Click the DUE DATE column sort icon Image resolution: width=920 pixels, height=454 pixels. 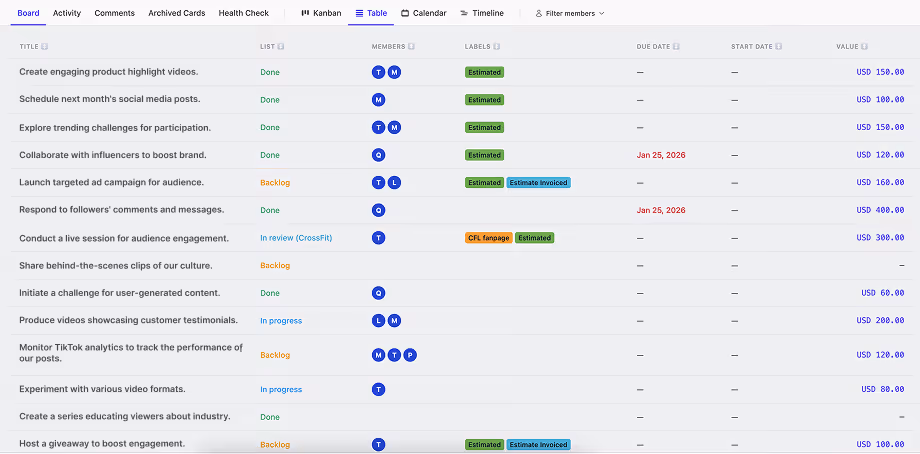click(677, 47)
